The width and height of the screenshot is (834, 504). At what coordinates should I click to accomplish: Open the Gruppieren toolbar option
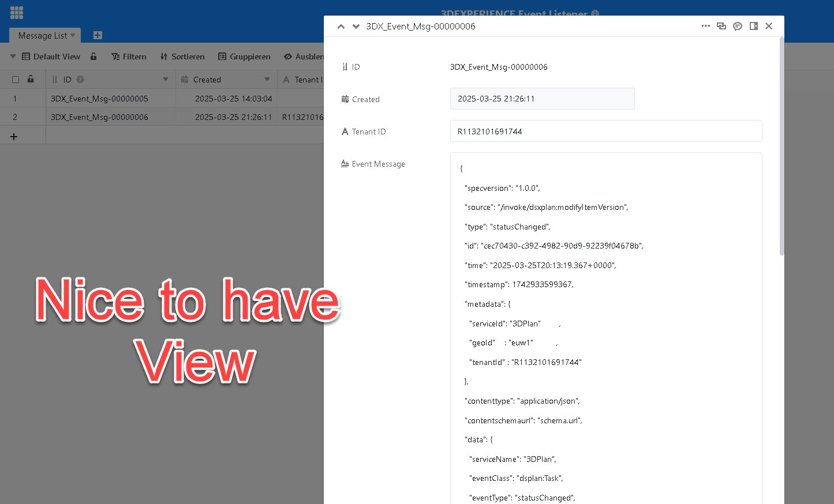(244, 57)
